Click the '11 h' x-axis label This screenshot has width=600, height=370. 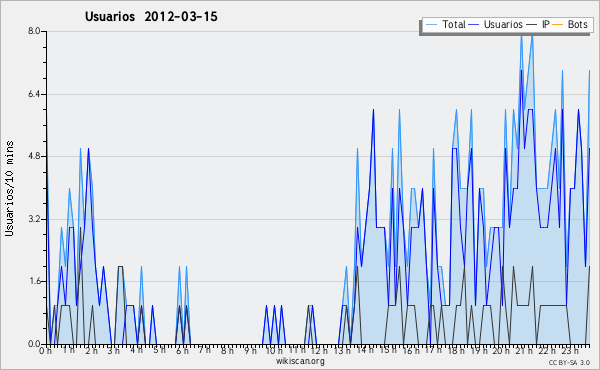tap(297, 350)
